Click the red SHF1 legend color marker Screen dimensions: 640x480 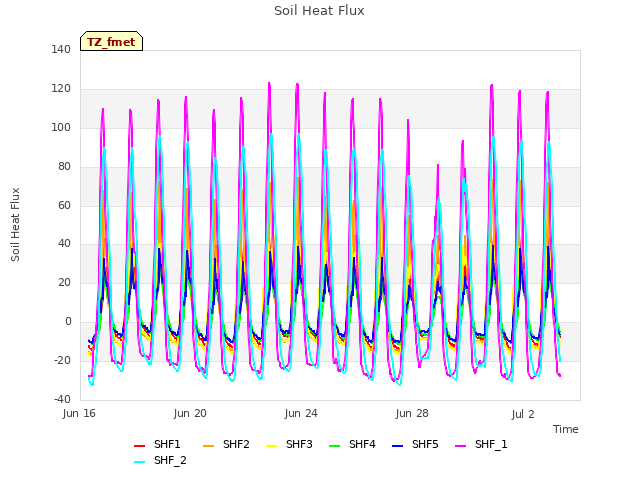click(x=140, y=446)
